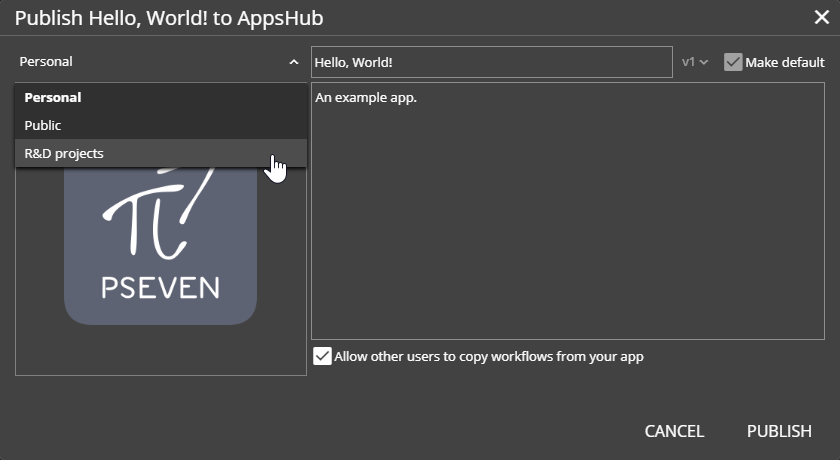Choose Public from the hub list
Screen dimensions: 840x460
tap(43, 126)
